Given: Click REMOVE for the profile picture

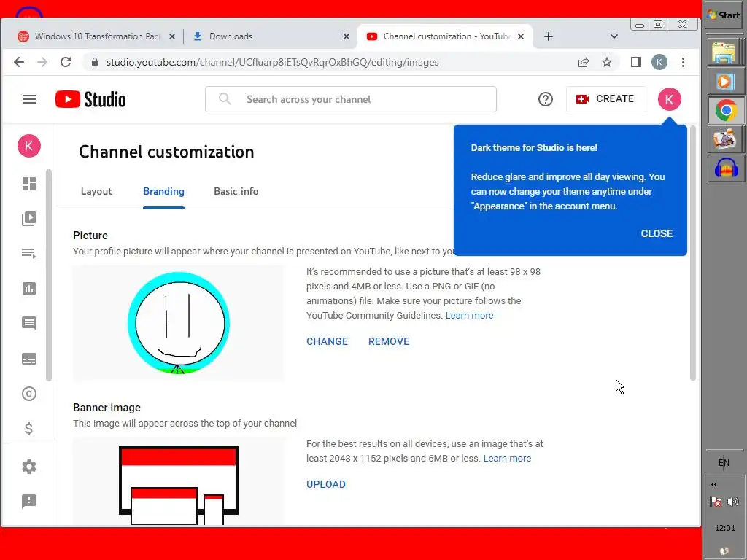Looking at the screenshot, I should coord(389,341).
